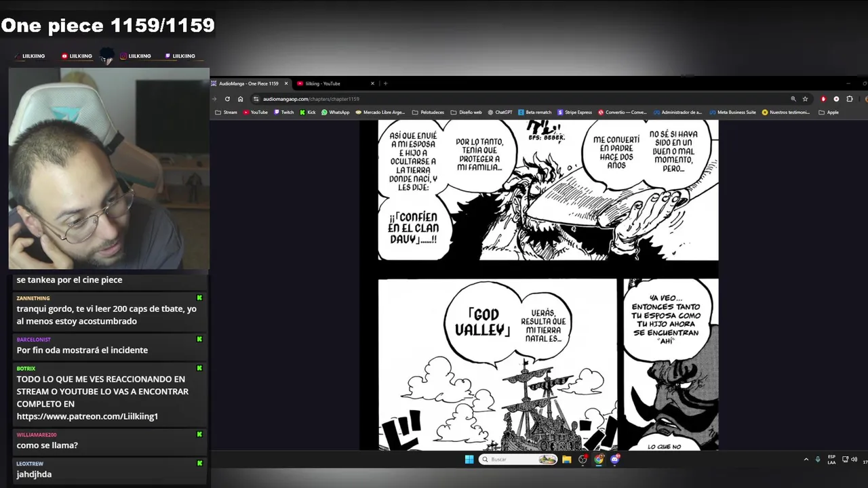
Task: Open the Stream bookmarks folder
Action: 226,113
